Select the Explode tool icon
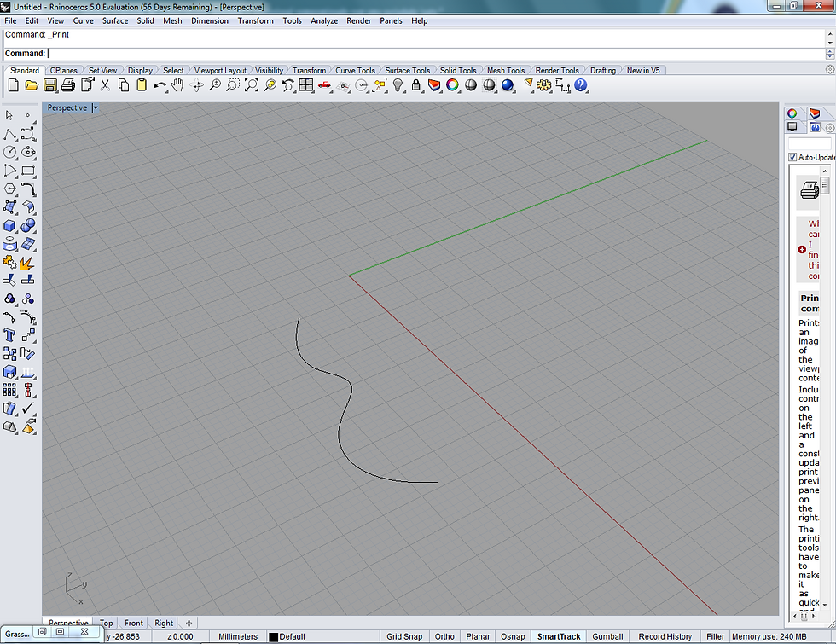The width and height of the screenshot is (836, 644). coord(27,263)
